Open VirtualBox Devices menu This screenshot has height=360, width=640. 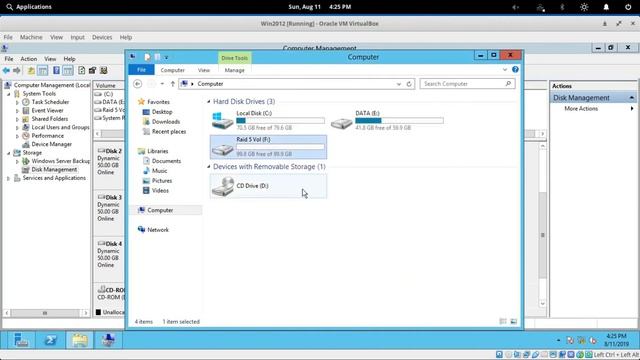point(102,37)
